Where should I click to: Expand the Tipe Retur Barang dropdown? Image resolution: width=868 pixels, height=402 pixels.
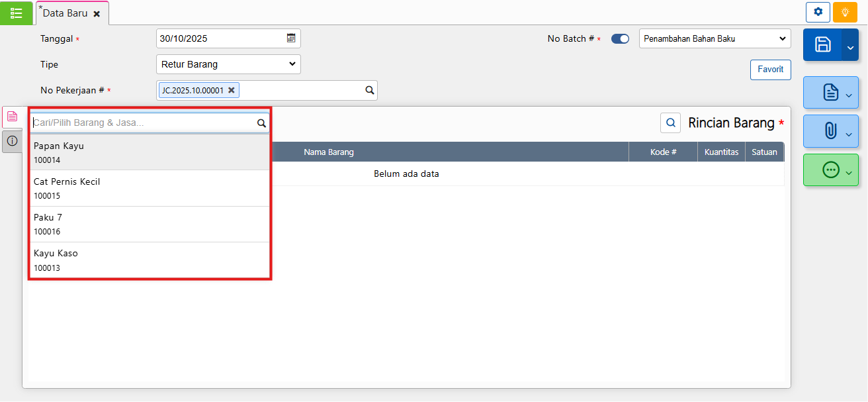pos(228,64)
